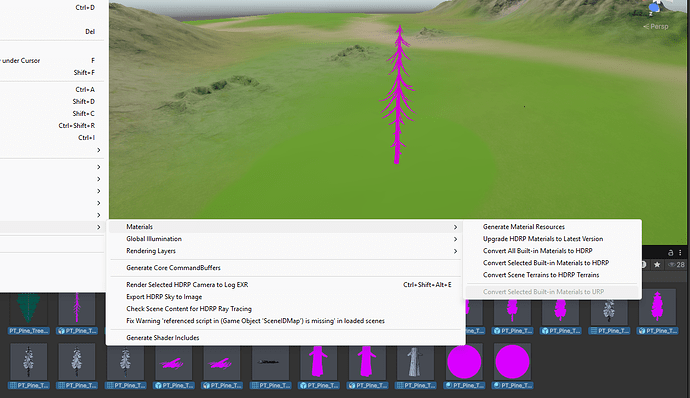Toggle hidden packages eye icon showing 28
690x398 pixels.
click(x=676, y=265)
